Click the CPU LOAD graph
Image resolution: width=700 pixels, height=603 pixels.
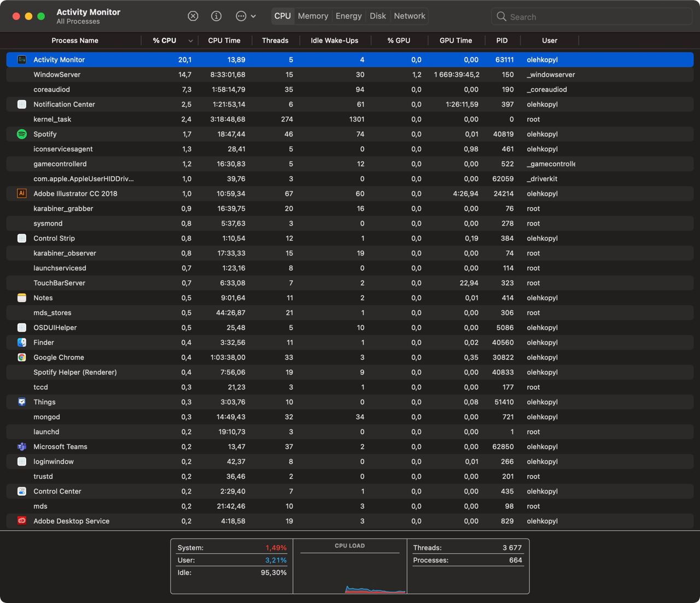click(350, 566)
